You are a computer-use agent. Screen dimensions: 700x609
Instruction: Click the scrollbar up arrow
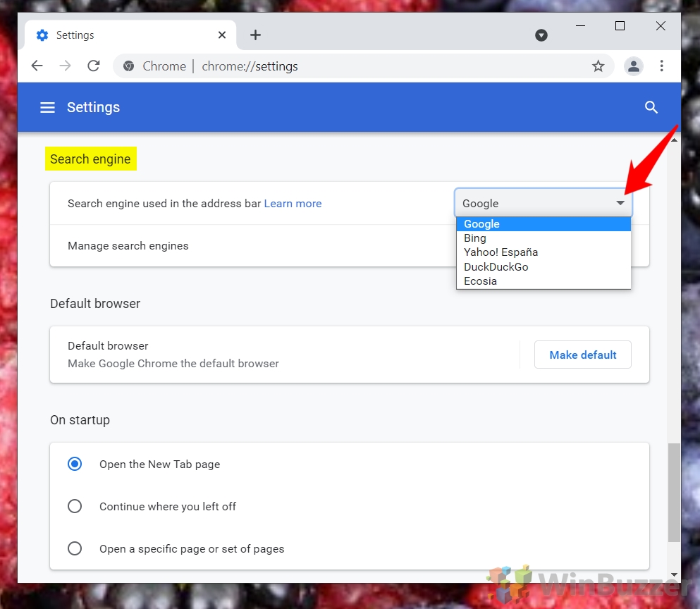click(x=674, y=140)
